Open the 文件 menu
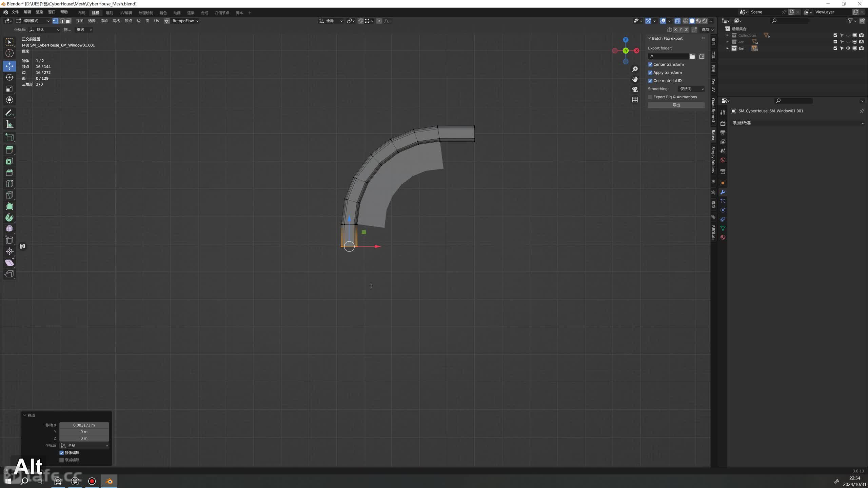The image size is (868, 488). click(15, 12)
